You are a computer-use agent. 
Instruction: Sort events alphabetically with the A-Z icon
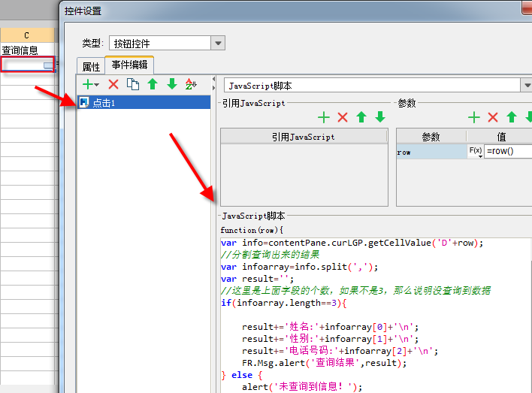tap(191, 84)
